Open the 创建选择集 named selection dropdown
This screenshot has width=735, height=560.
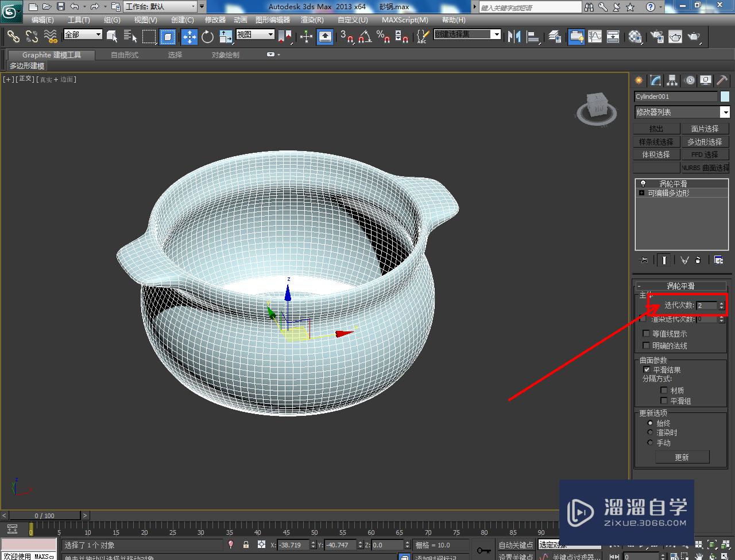point(467,34)
